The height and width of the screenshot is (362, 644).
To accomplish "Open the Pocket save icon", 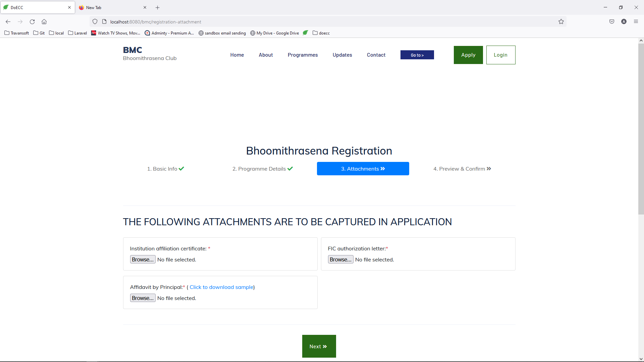I will (x=612, y=22).
